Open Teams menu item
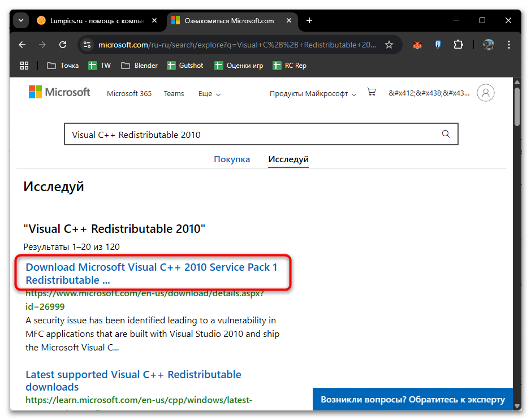This screenshot has height=420, width=531. 174,94
